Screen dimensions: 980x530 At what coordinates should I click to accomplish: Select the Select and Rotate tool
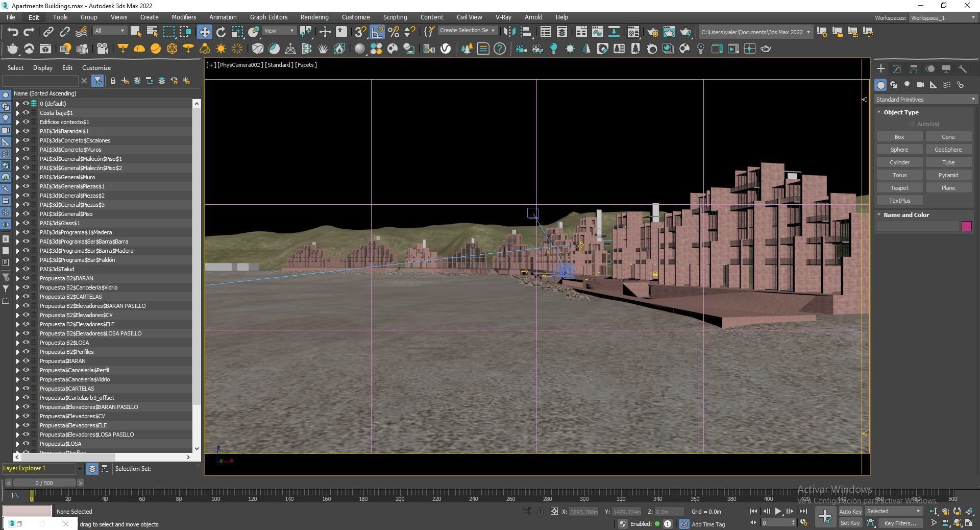pos(220,32)
